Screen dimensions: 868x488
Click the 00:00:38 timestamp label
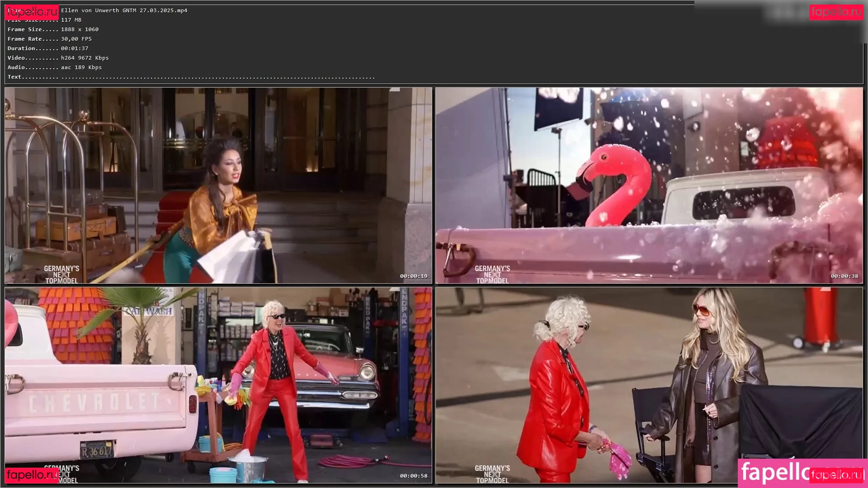pyautogui.click(x=844, y=276)
